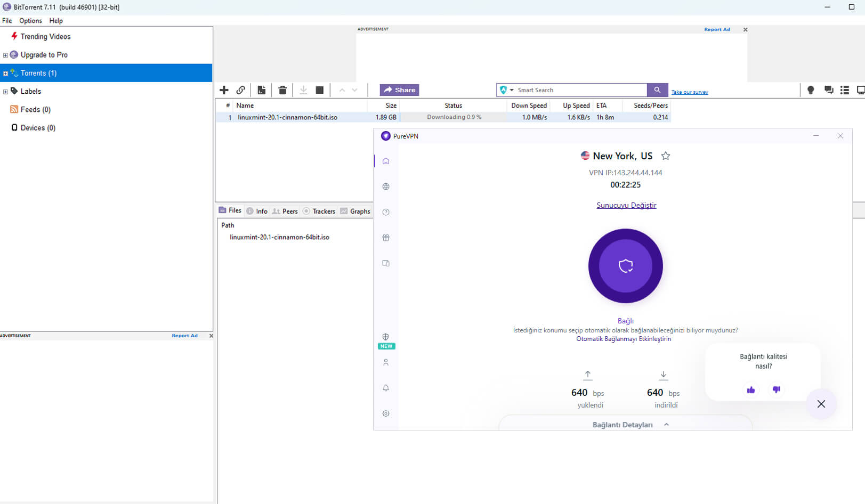Switch to the Files tab

(230, 210)
